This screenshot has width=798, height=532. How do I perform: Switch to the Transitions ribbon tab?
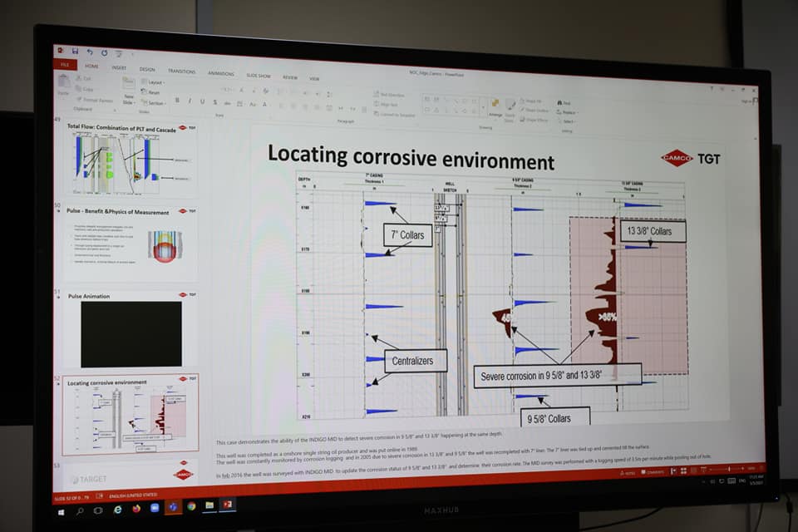(x=181, y=71)
